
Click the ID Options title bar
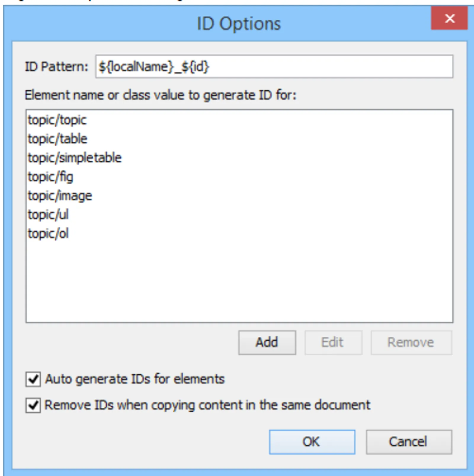coord(178,24)
